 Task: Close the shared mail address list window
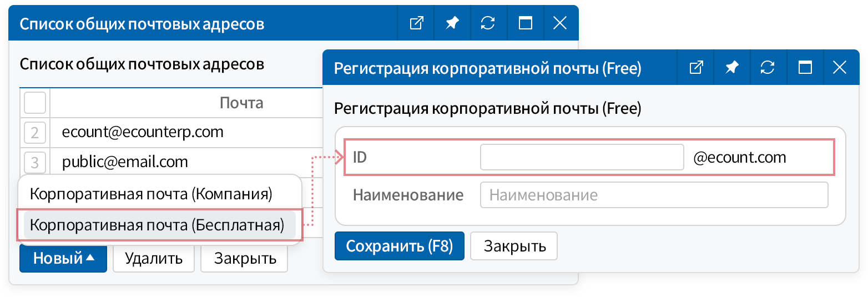click(x=560, y=23)
